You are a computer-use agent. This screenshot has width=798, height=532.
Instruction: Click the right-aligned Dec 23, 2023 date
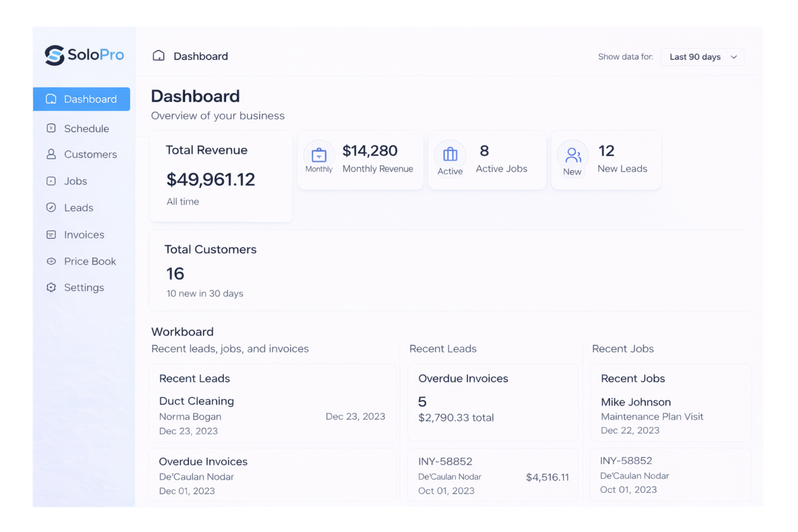(x=355, y=416)
